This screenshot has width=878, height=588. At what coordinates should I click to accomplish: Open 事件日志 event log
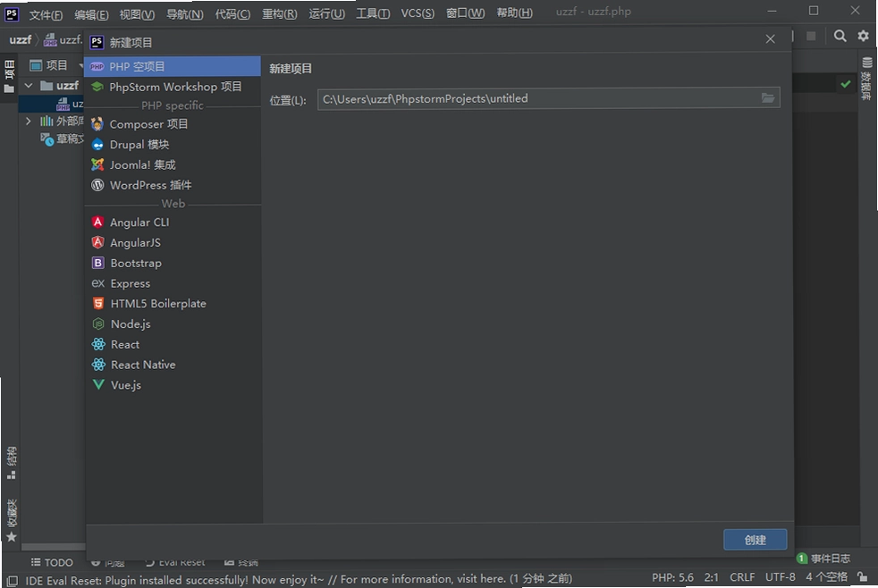click(x=823, y=559)
